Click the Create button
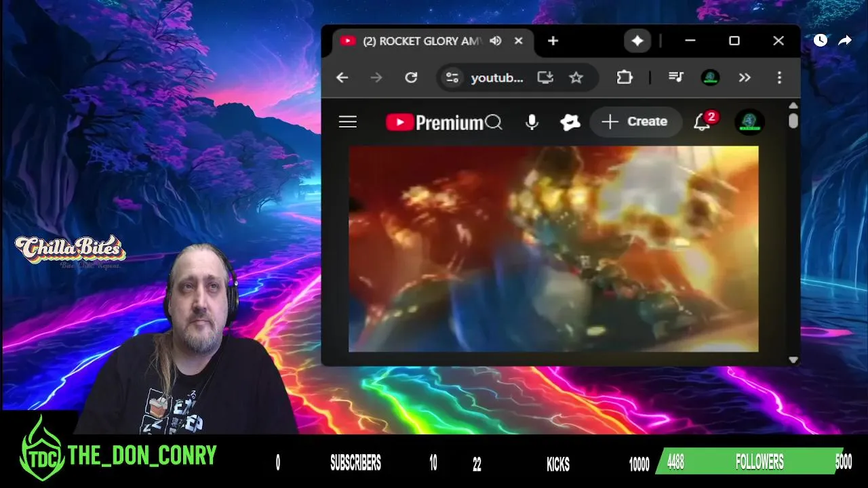This screenshot has height=488, width=868. pyautogui.click(x=635, y=122)
